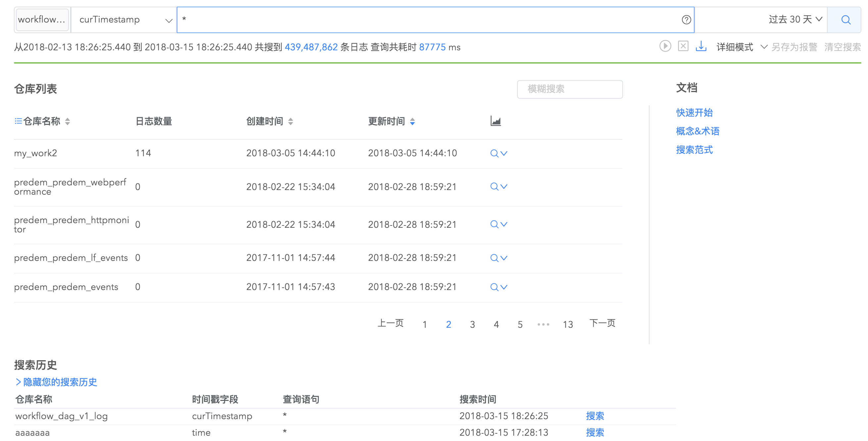Open the 过去 30 天 time range dropdown
Viewport: 868px width, 441px height.
click(795, 20)
